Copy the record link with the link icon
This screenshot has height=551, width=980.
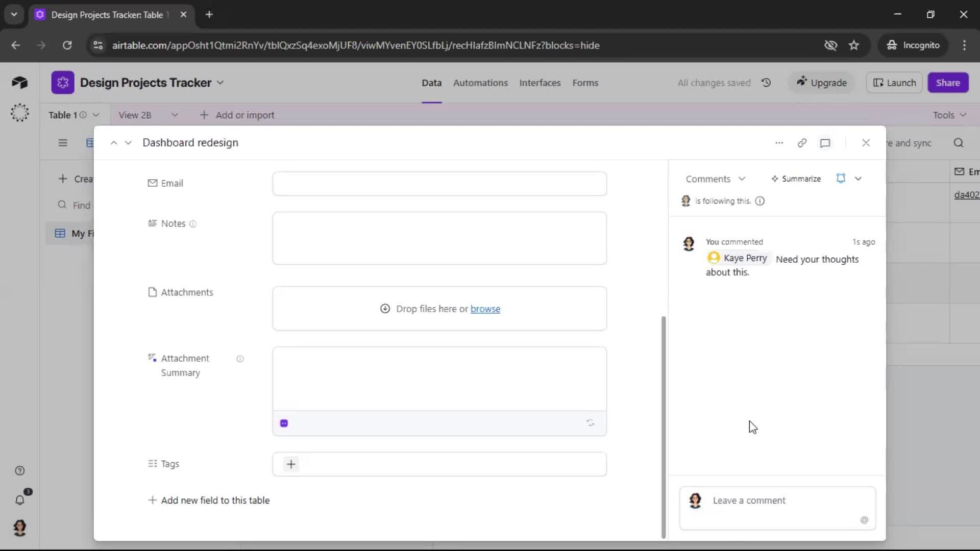[x=802, y=143]
